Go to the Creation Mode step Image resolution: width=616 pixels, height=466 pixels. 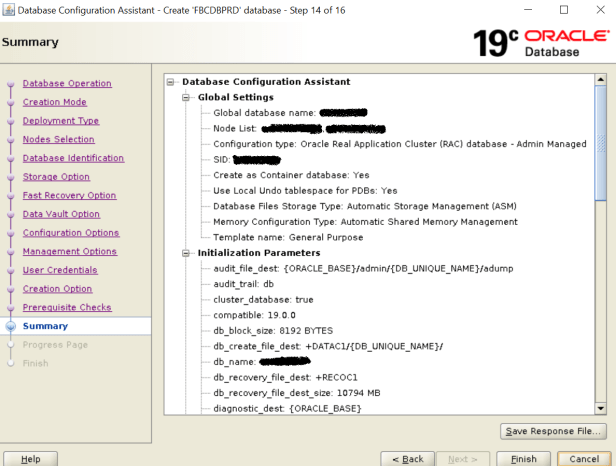[54, 102]
